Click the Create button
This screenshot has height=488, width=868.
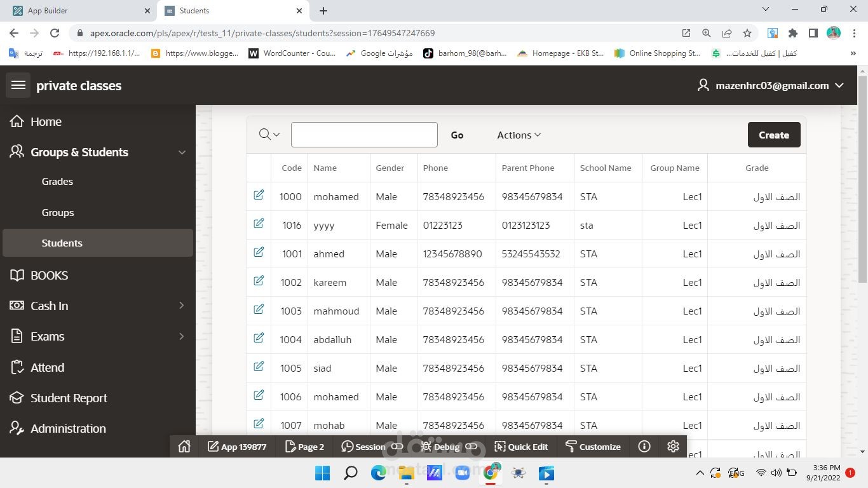point(774,135)
